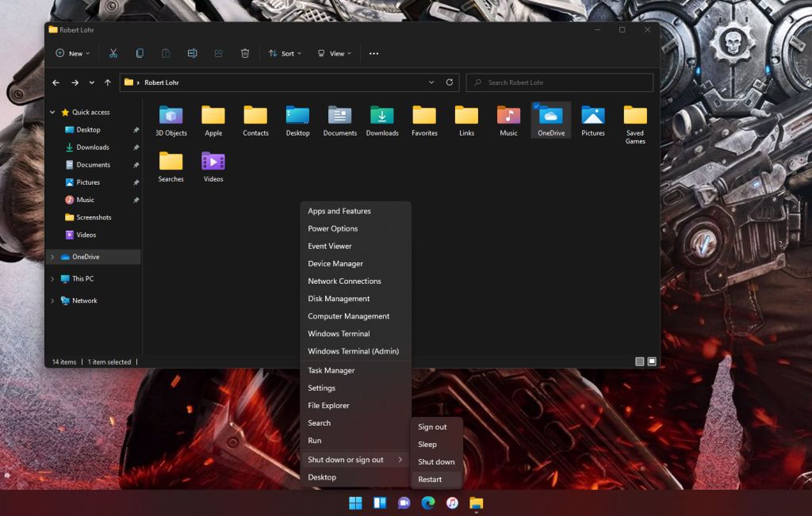Collapse the Quick access section
This screenshot has width=812, height=516.
53,113
